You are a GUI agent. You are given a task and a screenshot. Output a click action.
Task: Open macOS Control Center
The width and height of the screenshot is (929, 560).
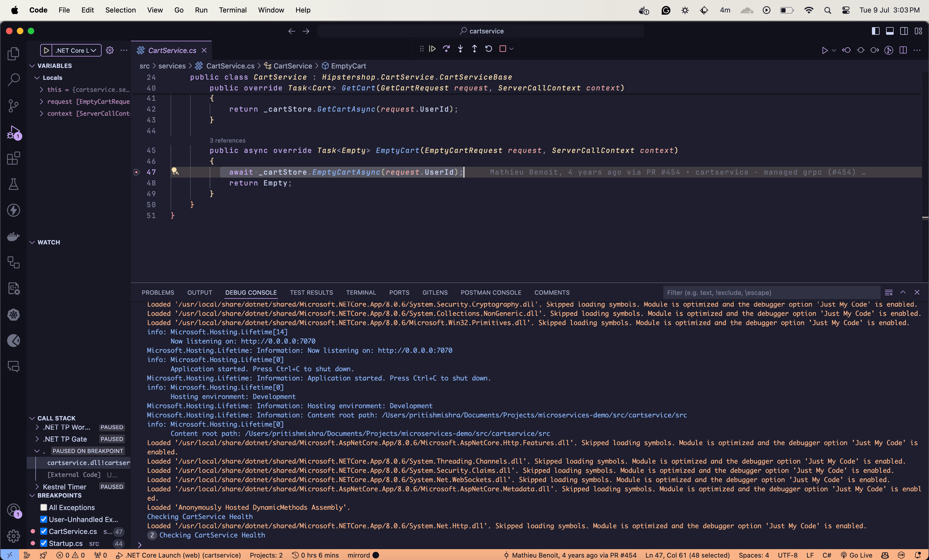(x=846, y=10)
